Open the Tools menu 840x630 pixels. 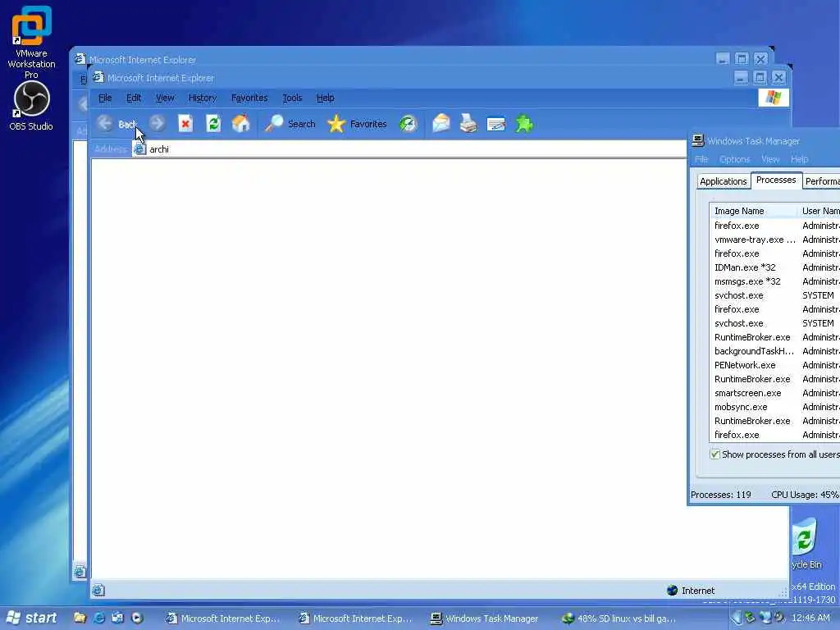coord(292,98)
